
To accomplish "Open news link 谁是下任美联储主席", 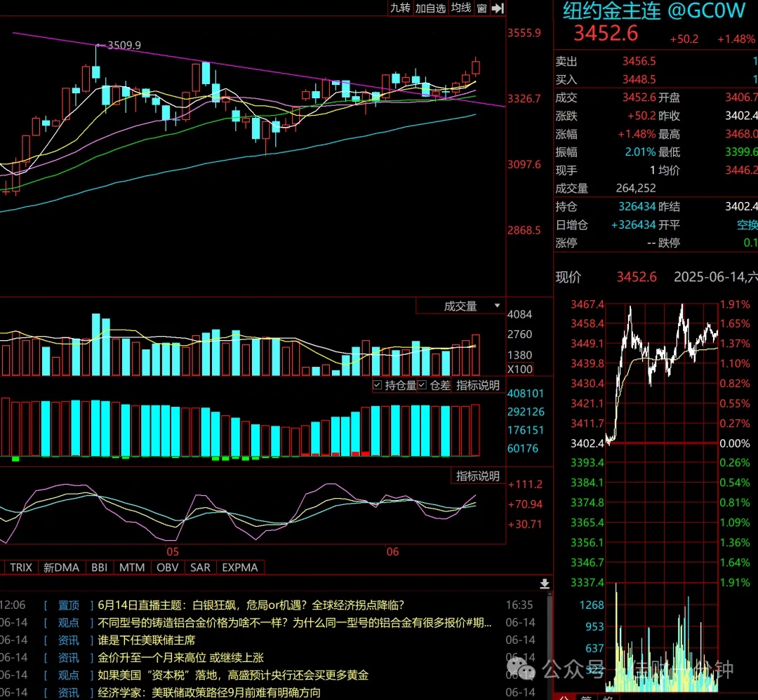I will (x=147, y=640).
